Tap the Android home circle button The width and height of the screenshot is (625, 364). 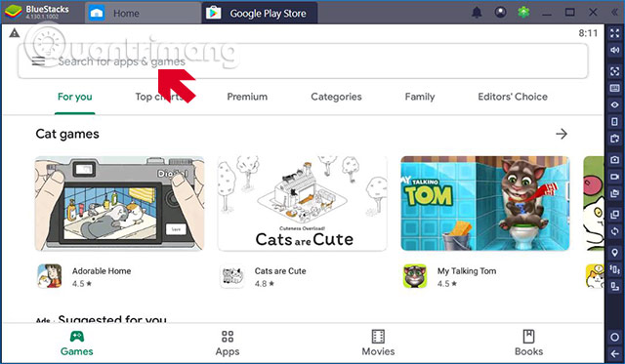pos(614,337)
